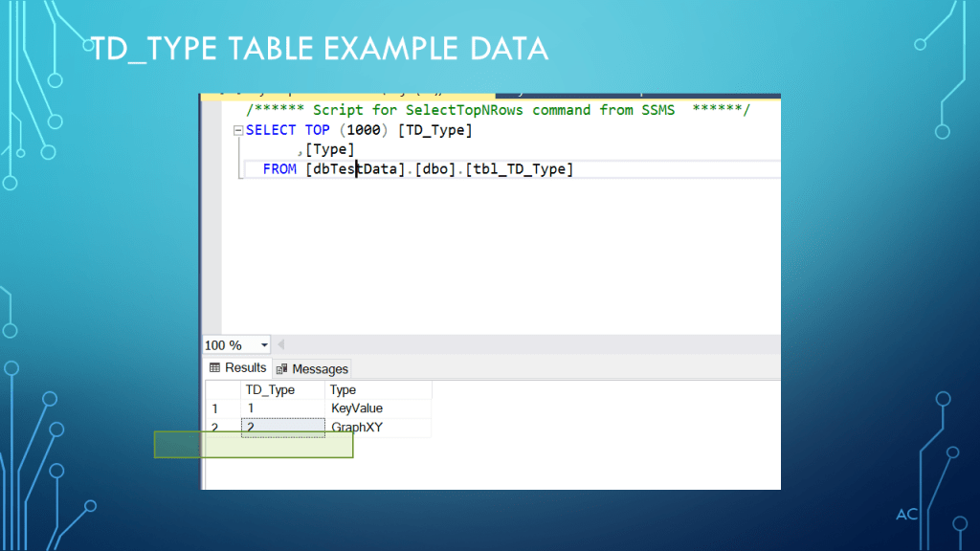Select the TD_Type column header
This screenshot has width=980, height=551.
click(270, 390)
